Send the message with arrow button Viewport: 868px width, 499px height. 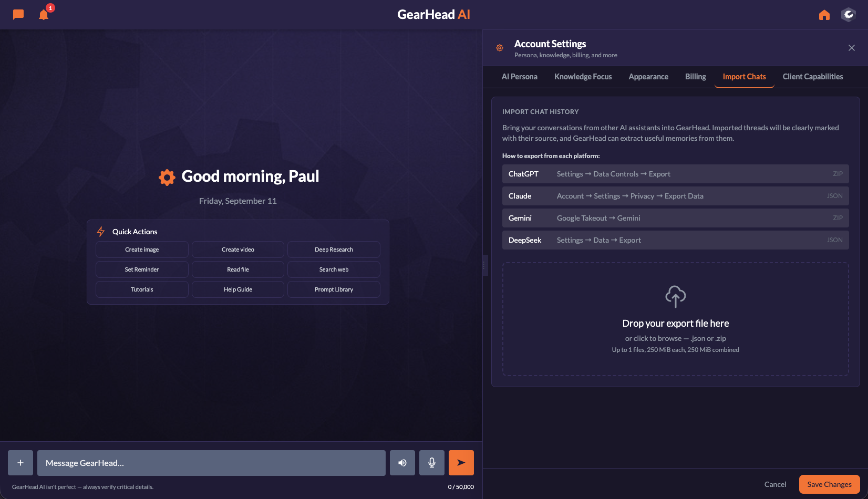(x=461, y=463)
